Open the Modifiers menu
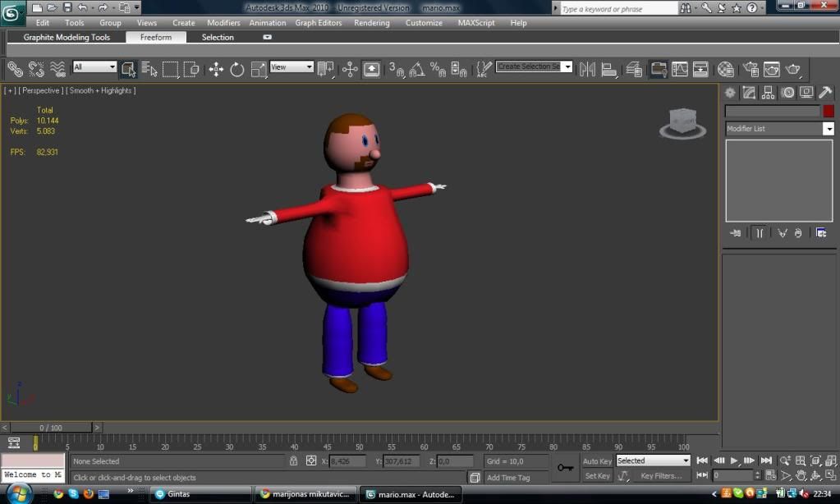This screenshot has height=504, width=840. click(x=223, y=23)
